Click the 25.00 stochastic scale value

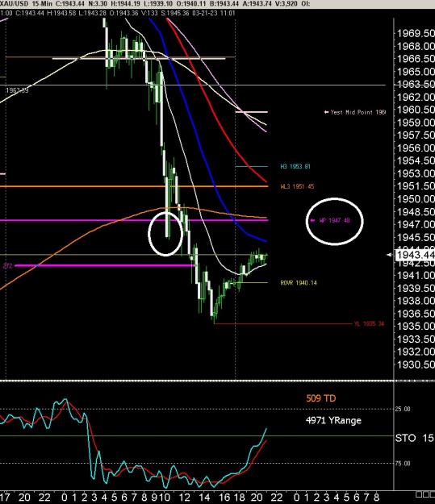coord(403,409)
